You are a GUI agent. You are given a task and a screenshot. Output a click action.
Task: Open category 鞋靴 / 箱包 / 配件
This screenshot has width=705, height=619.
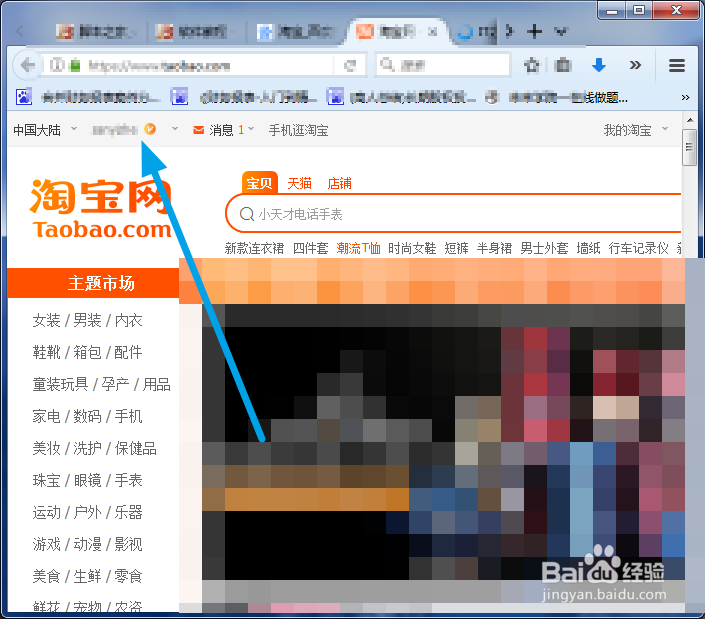click(x=87, y=352)
